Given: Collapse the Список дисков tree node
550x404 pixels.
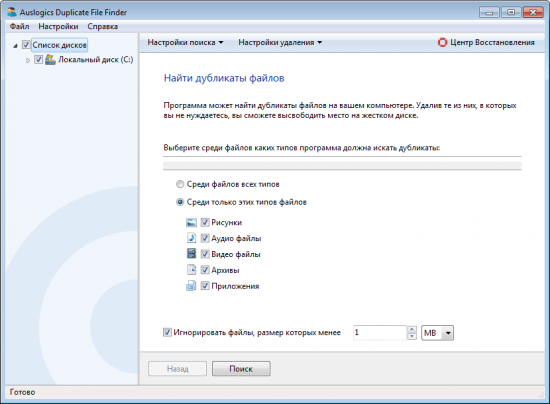Looking at the screenshot, I should click(15, 46).
